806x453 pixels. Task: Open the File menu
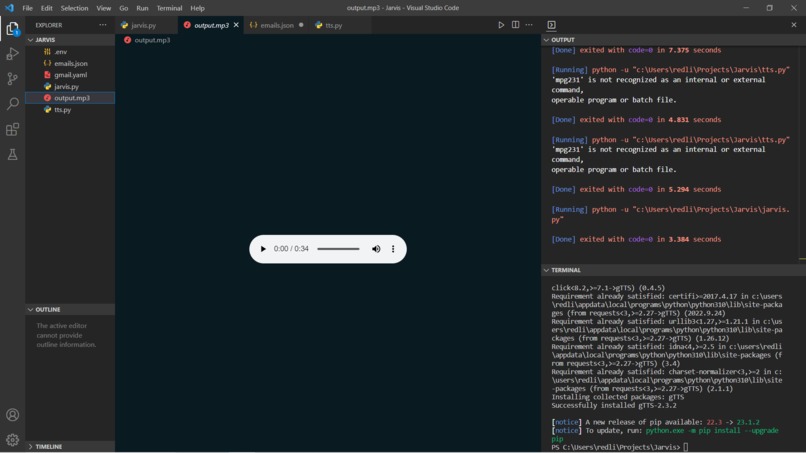[x=27, y=8]
